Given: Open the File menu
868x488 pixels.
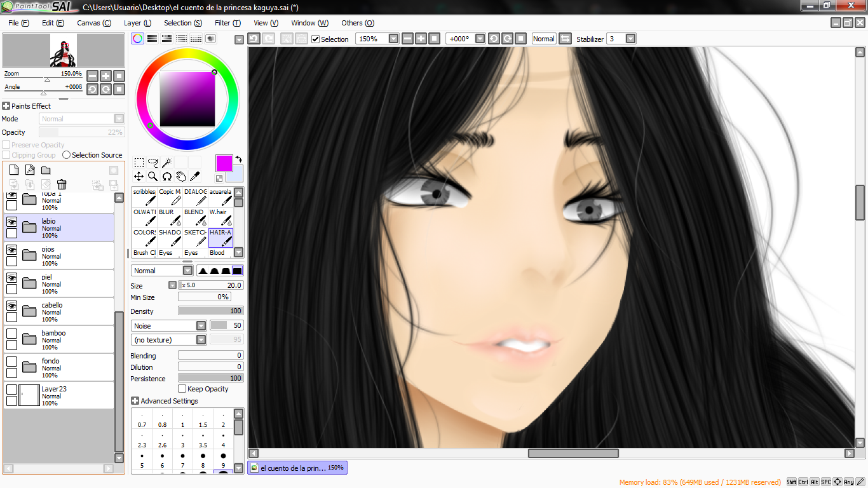Looking at the screenshot, I should [18, 23].
